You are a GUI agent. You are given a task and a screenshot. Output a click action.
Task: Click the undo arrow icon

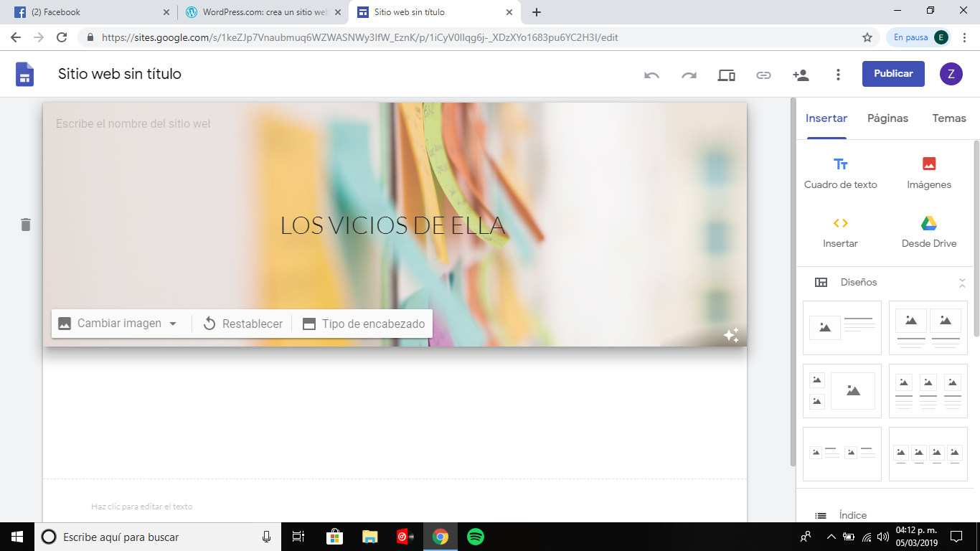pyautogui.click(x=651, y=75)
